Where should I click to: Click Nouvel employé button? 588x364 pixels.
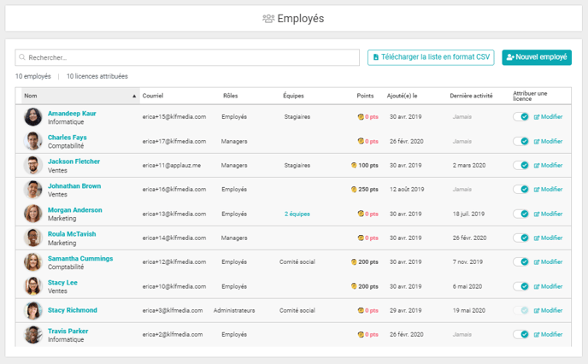pyautogui.click(x=537, y=57)
